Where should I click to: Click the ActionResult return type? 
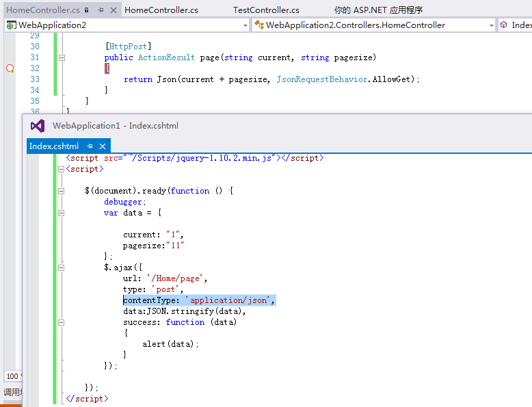coord(166,57)
